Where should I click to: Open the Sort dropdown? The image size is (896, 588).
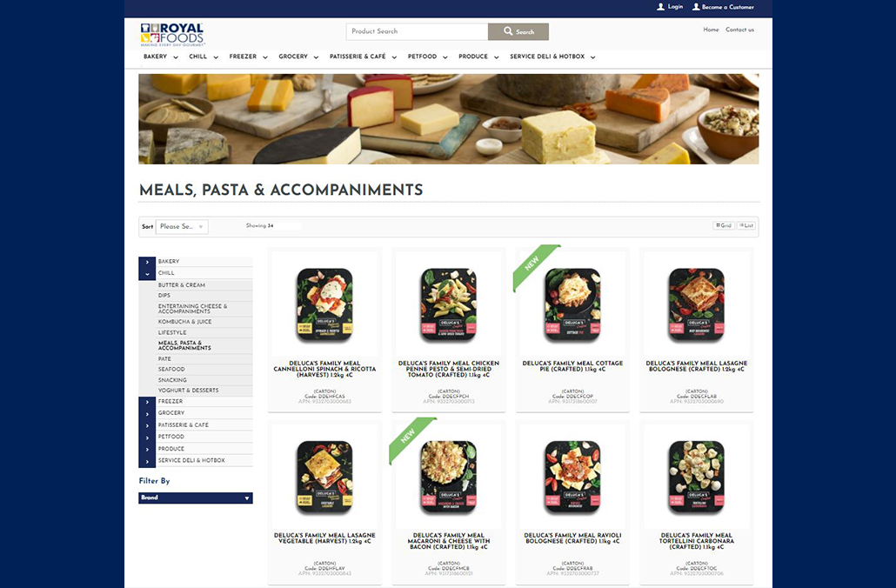click(183, 227)
